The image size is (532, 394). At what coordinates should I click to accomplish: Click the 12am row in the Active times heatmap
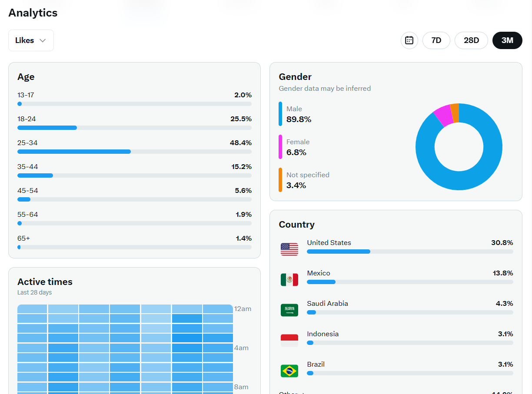point(125,309)
